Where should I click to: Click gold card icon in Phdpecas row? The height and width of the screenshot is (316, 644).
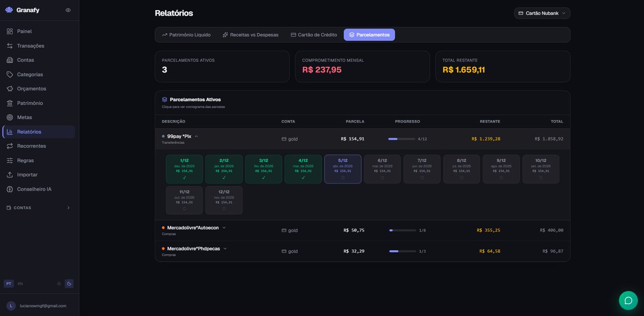[x=284, y=251]
